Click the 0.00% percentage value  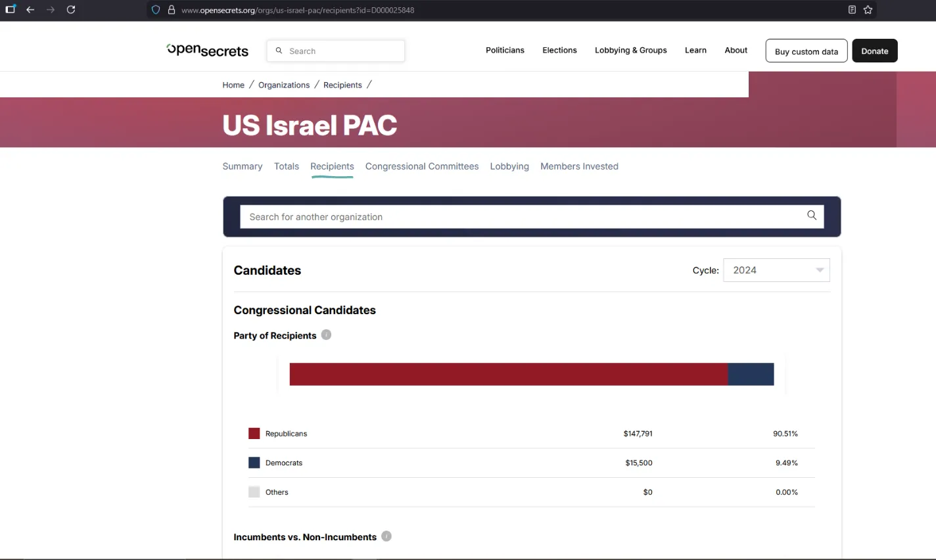(x=787, y=492)
